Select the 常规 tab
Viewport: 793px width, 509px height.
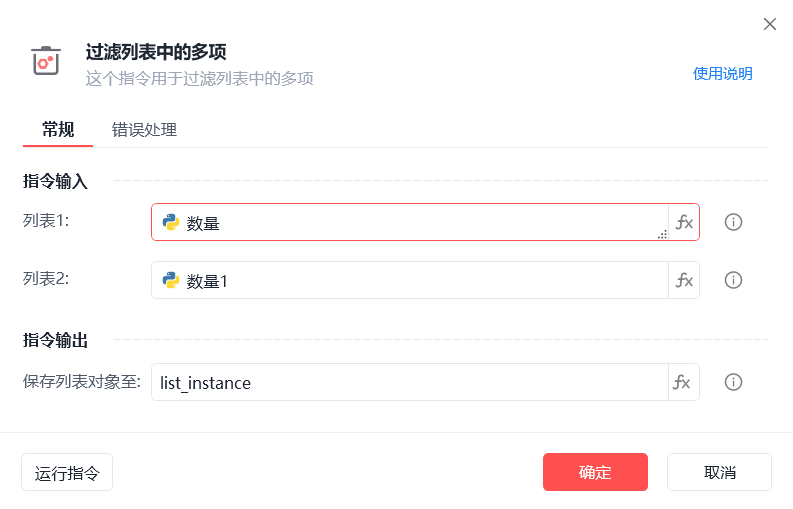tap(58, 130)
